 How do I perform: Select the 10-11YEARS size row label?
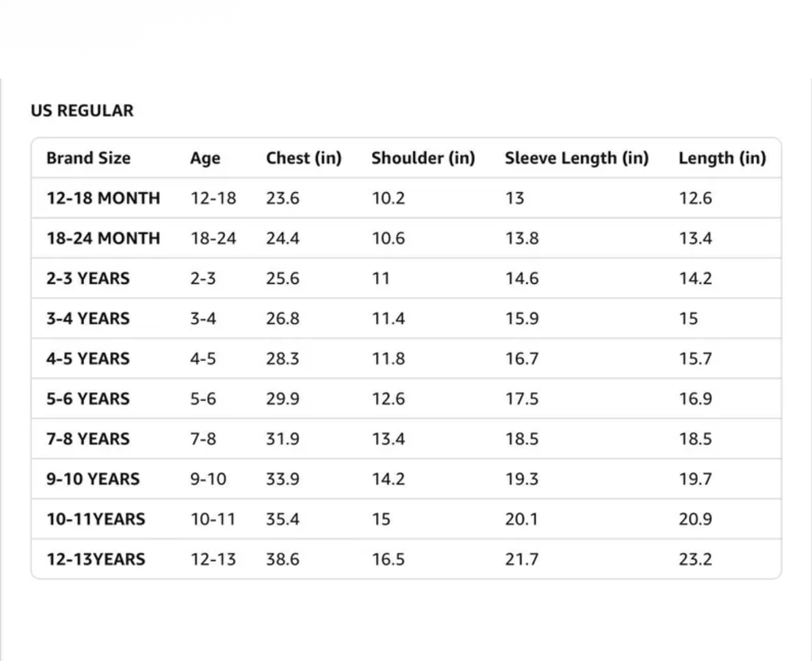coord(96,520)
